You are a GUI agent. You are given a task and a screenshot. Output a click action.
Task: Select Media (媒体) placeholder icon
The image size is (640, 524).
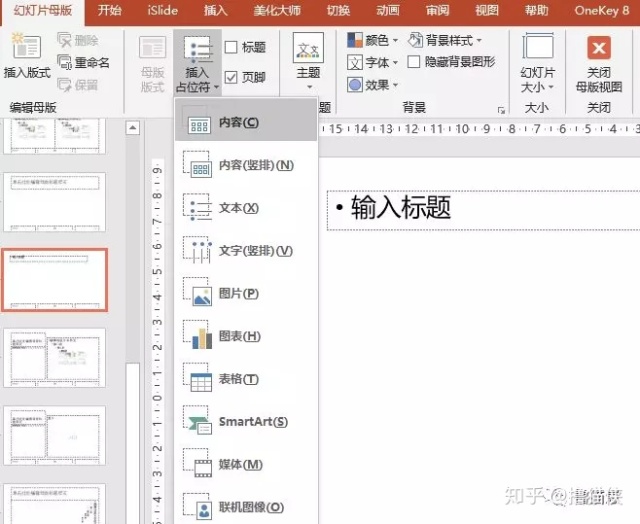[x=197, y=464]
